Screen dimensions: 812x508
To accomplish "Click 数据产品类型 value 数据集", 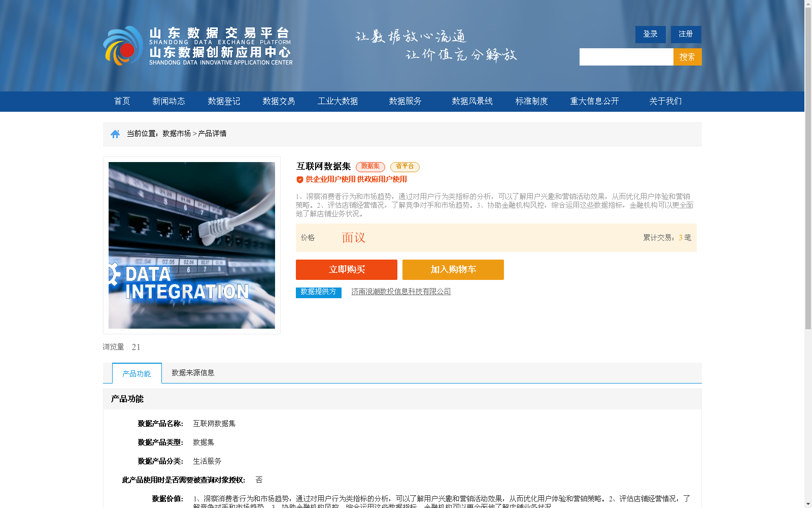I will click(204, 442).
